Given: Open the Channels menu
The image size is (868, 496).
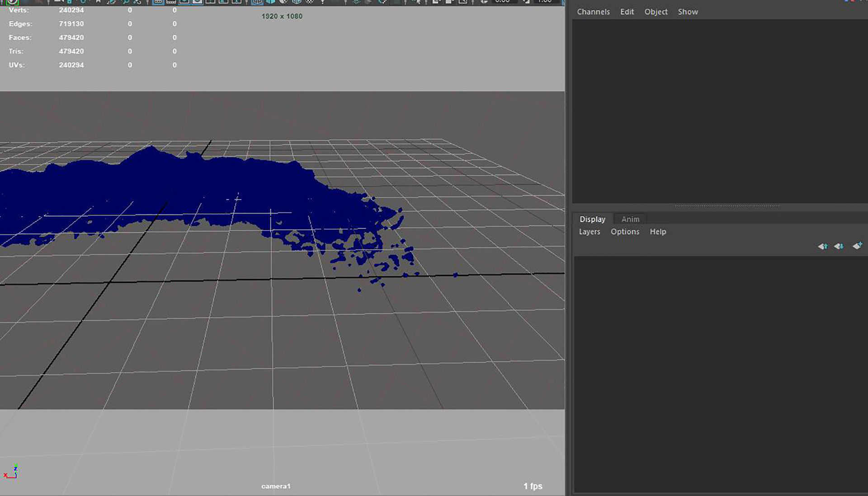Looking at the screenshot, I should tap(593, 12).
